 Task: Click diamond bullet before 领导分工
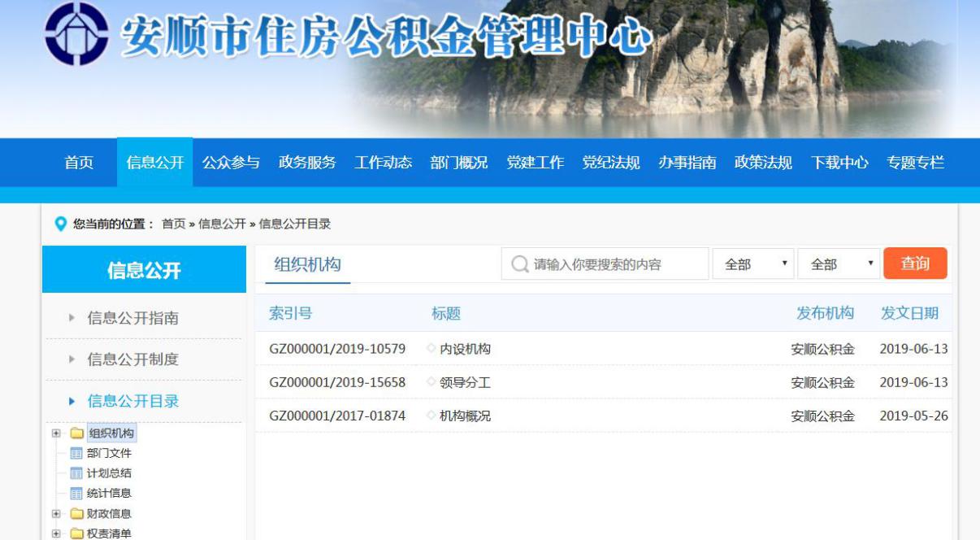click(431, 382)
